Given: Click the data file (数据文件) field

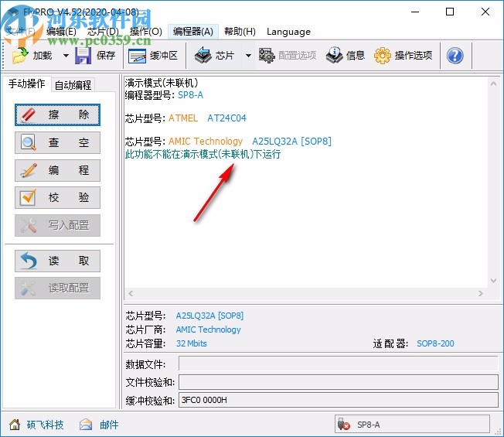Looking at the screenshot, I should (x=338, y=364).
